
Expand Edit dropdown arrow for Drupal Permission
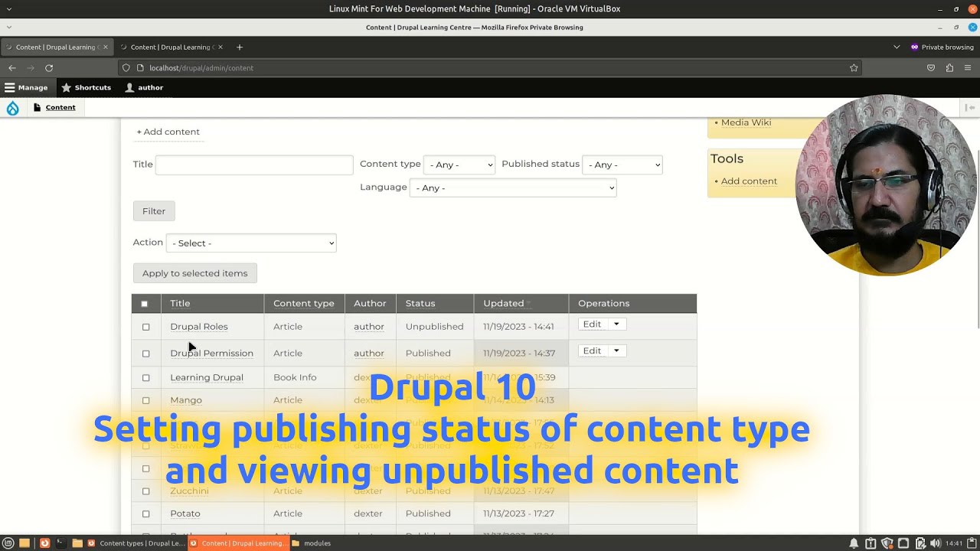point(616,351)
